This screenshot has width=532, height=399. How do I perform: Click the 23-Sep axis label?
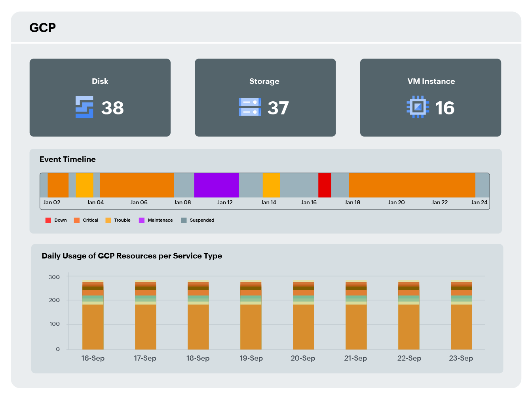click(x=461, y=358)
